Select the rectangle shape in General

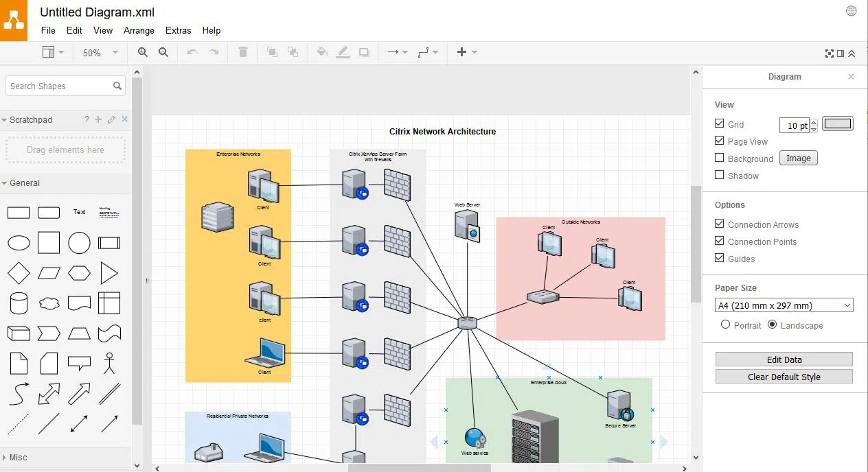coord(19,213)
